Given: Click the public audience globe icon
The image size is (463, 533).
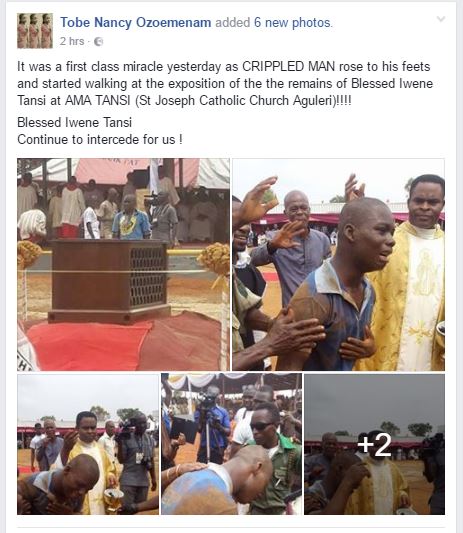Looking at the screenshot, I should [x=98, y=41].
